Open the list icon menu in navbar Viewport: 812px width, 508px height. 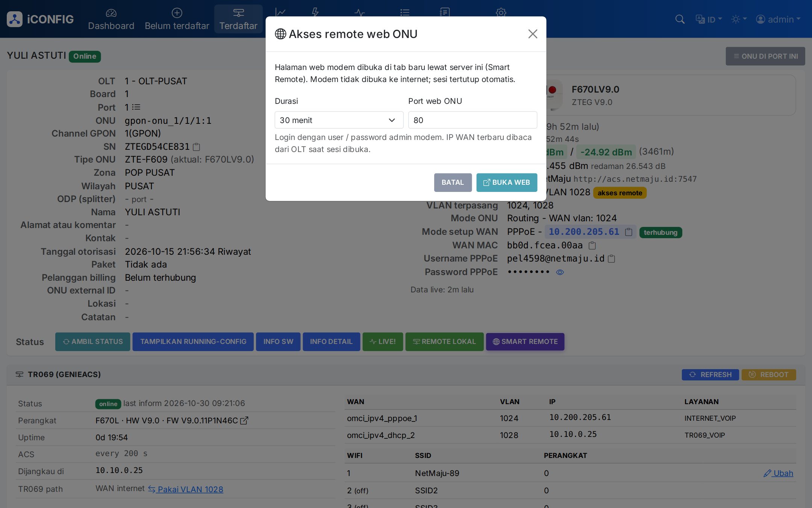click(x=405, y=12)
